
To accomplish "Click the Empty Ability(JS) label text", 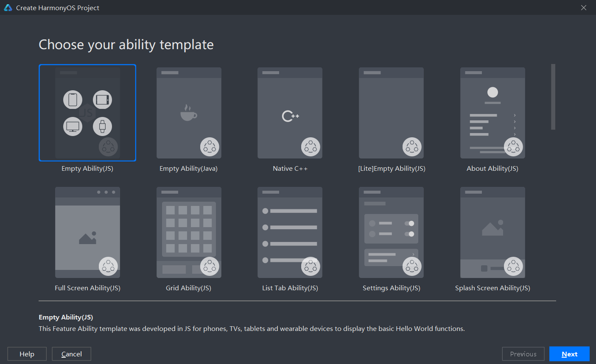I will tap(87, 169).
